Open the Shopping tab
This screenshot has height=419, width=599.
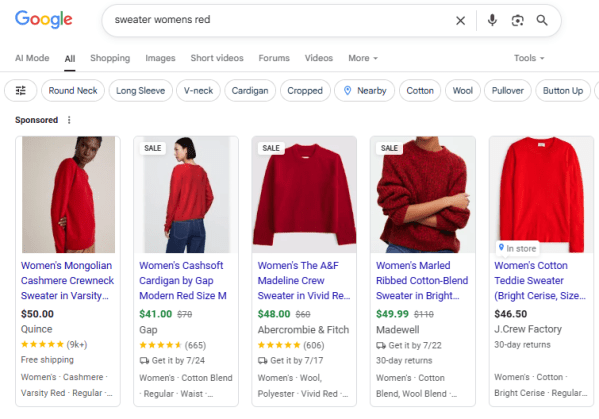pyautogui.click(x=110, y=58)
